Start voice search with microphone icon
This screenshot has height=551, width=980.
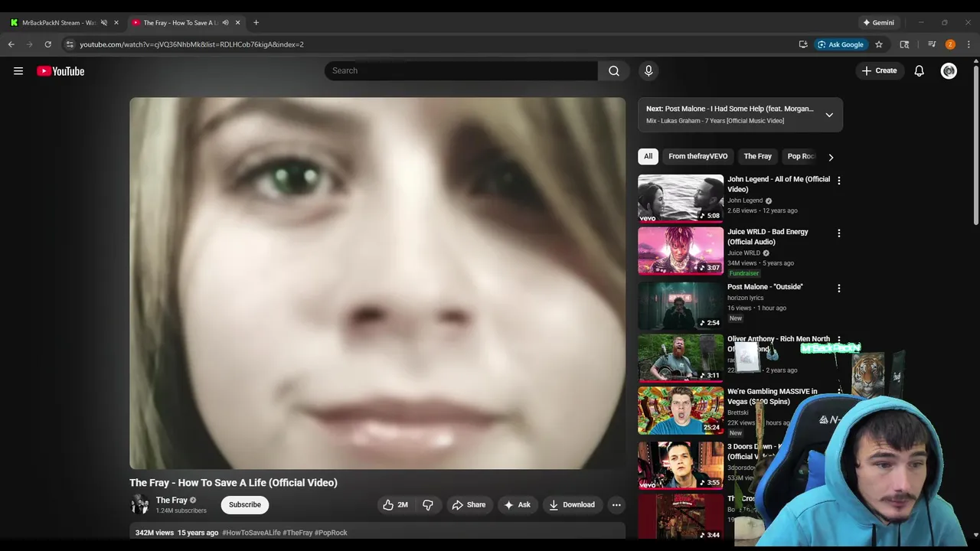pos(648,70)
